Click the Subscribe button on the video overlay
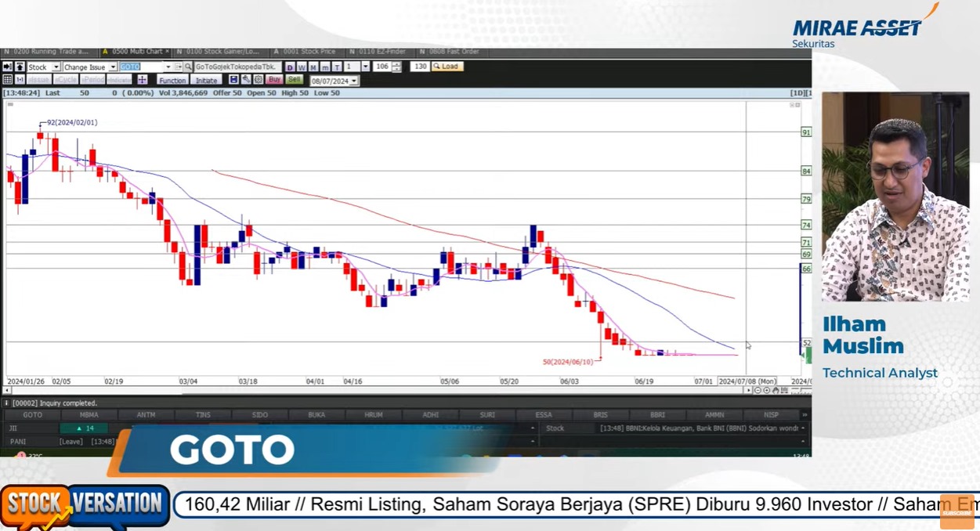 pos(956,512)
